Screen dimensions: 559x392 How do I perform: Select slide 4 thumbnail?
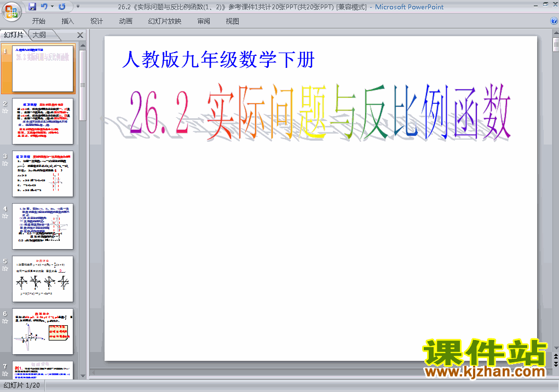(43, 226)
